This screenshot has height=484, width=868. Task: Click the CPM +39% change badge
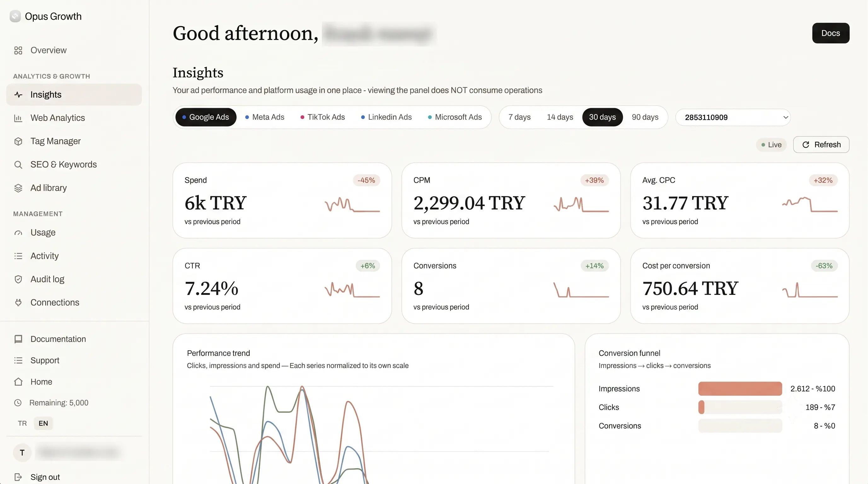594,180
